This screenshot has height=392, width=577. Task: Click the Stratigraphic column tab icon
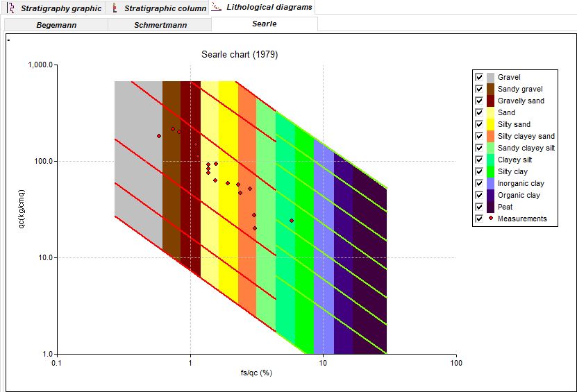(x=114, y=8)
